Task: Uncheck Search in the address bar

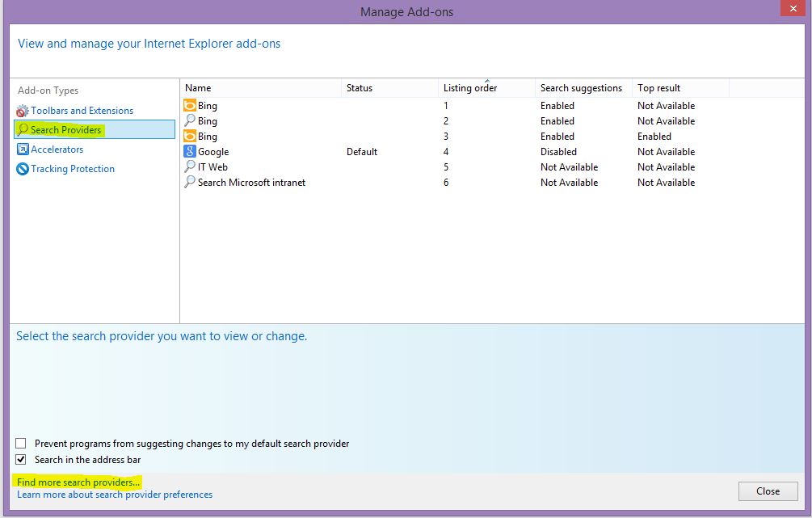Action: click(x=21, y=460)
